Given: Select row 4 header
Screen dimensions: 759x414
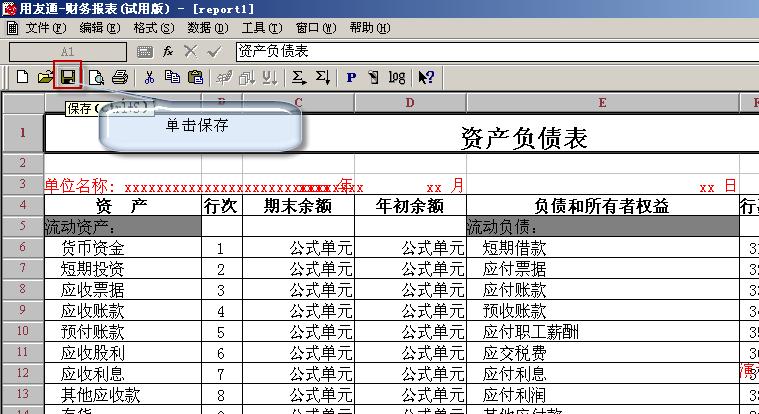Looking at the screenshot, I should point(23,205).
